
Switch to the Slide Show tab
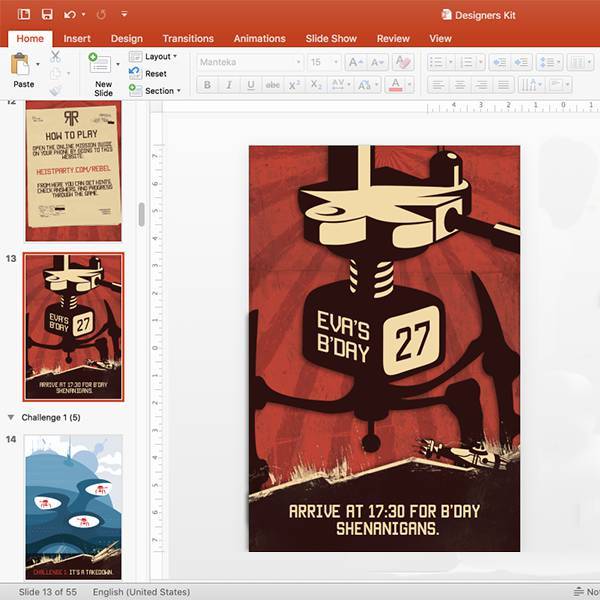331,39
